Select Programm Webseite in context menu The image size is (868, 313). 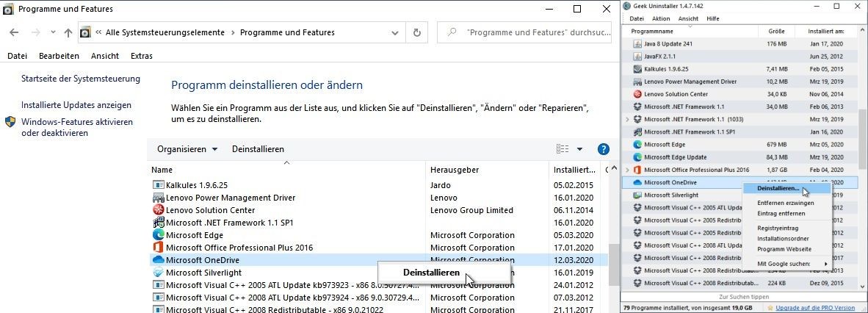[x=786, y=249]
